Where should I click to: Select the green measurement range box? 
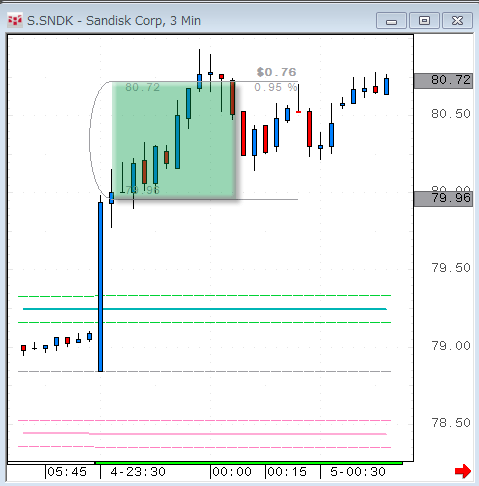click(173, 140)
